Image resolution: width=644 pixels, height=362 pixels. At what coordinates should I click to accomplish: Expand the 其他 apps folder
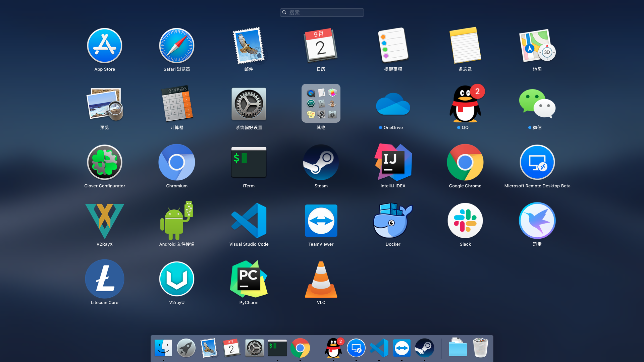click(321, 103)
